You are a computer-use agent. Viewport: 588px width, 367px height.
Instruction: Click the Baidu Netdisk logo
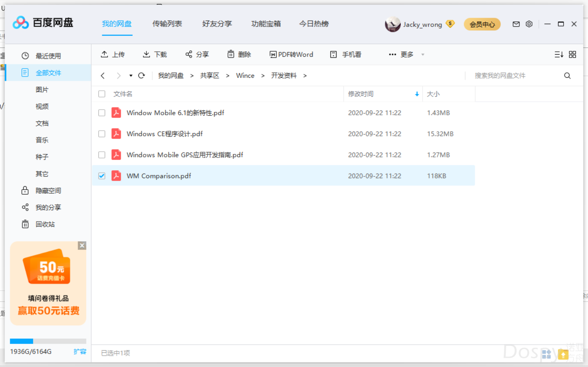click(x=43, y=23)
